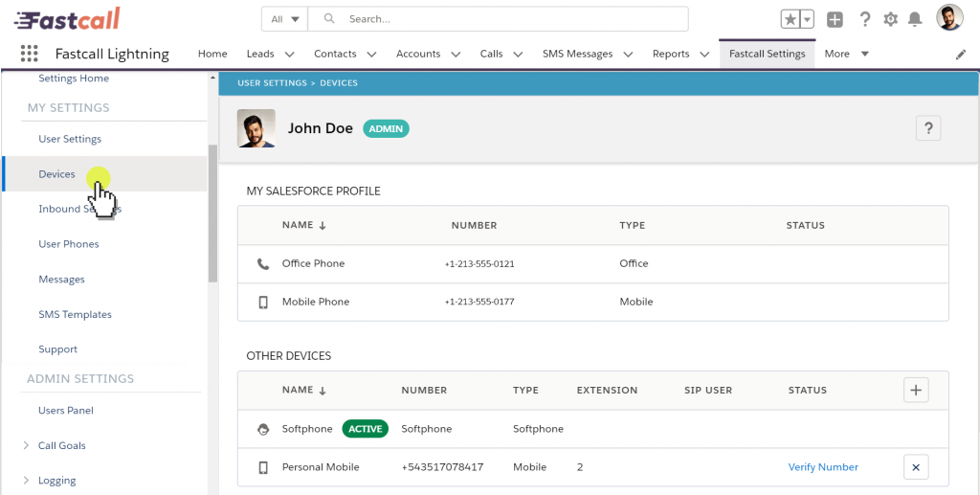Image resolution: width=980 pixels, height=495 pixels.
Task: Open the John Doe help button
Action: click(x=927, y=128)
